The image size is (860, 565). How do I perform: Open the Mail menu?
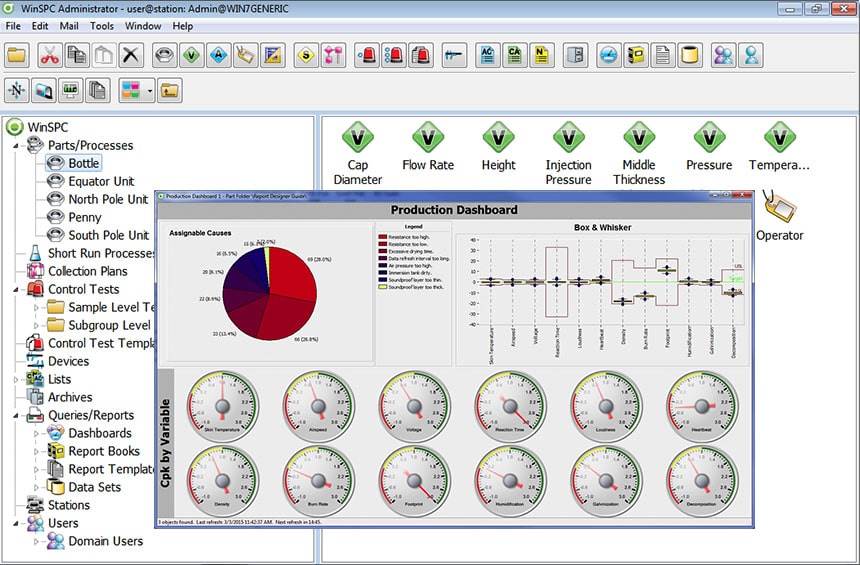69,25
